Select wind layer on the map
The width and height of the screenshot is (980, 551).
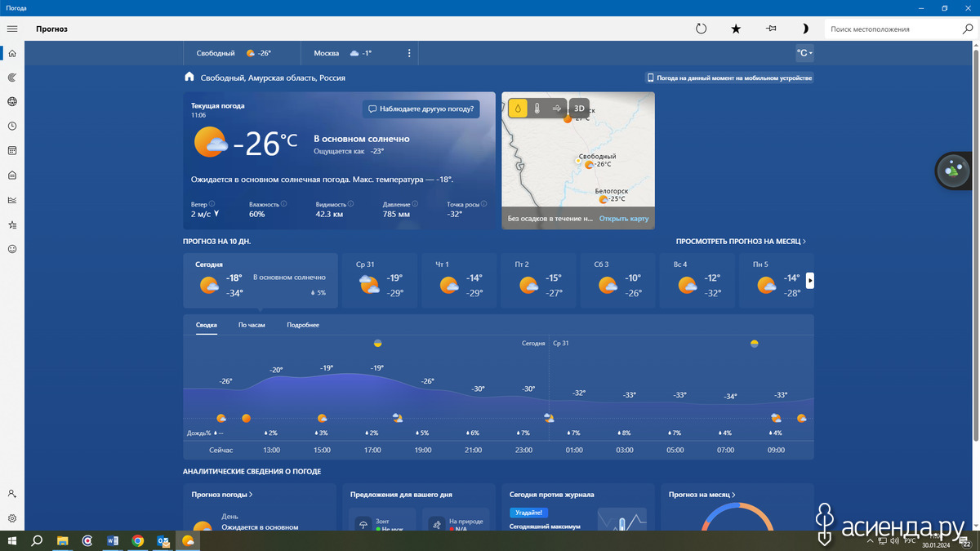(557, 108)
